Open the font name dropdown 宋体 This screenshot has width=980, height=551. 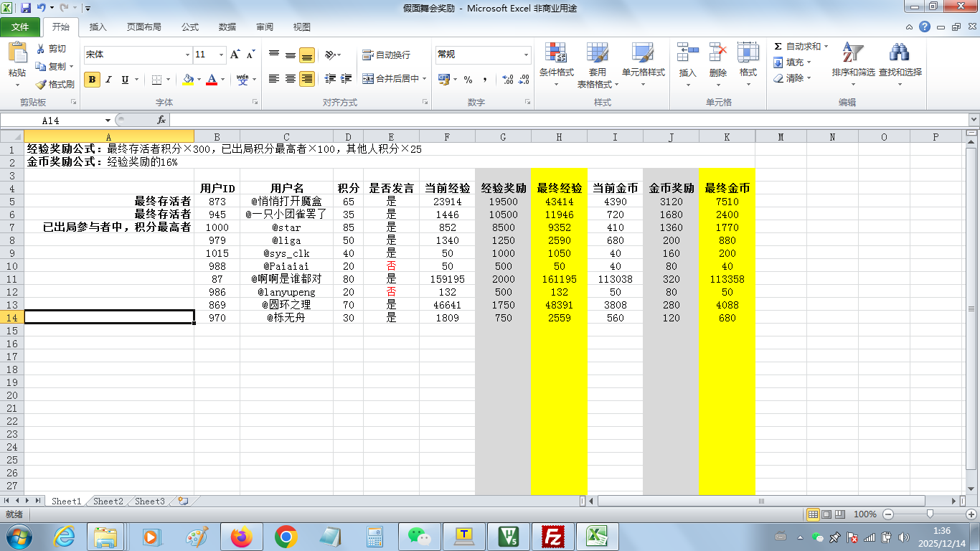pos(187,55)
